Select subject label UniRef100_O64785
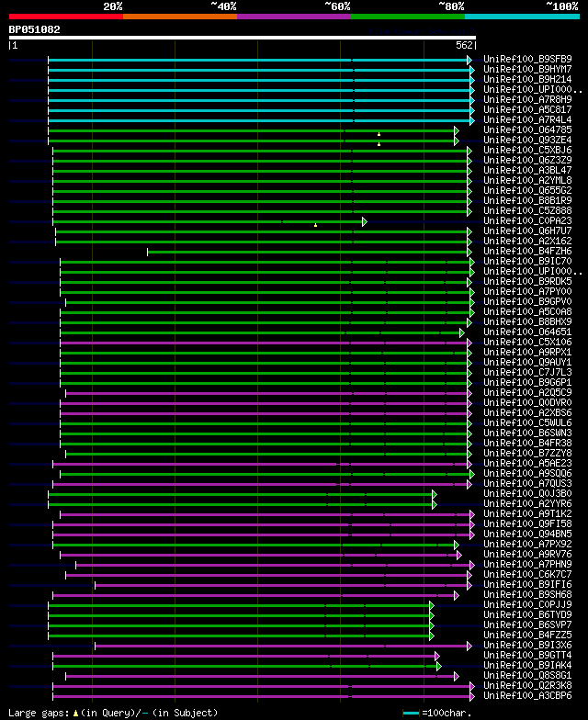This screenshot has height=720, width=588. coord(527,130)
